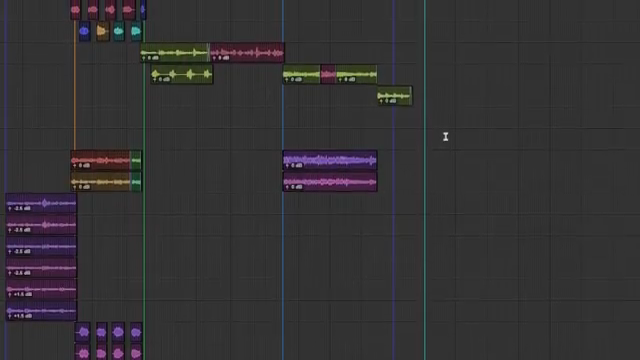Select the red clip starting at the orange marker
The width and height of the screenshot is (640, 360).
100,160
